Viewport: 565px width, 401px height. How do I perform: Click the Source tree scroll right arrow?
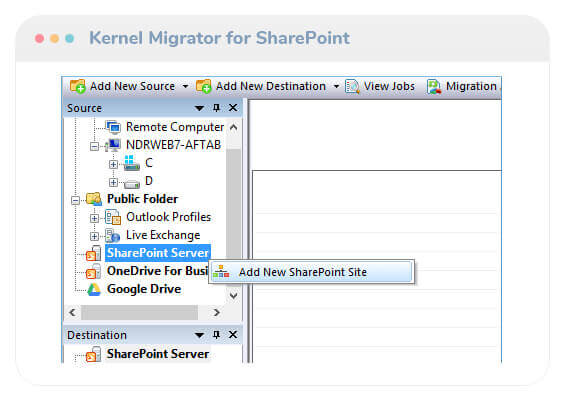click(x=217, y=312)
